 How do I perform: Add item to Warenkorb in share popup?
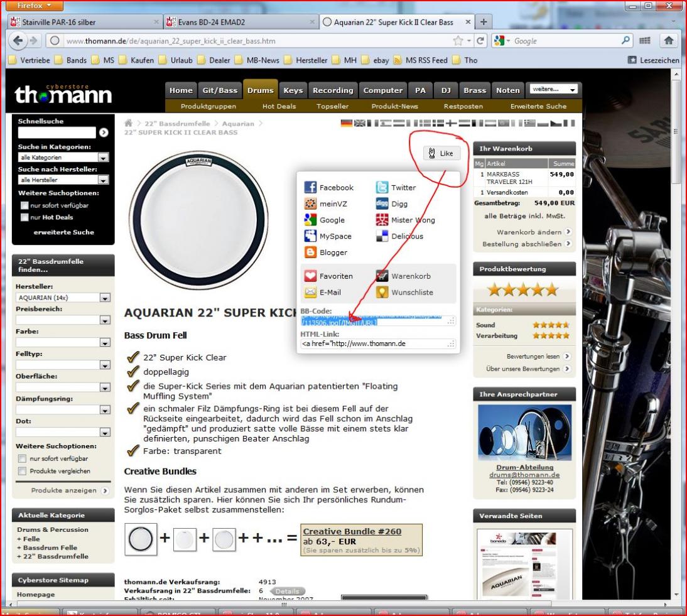pos(403,276)
